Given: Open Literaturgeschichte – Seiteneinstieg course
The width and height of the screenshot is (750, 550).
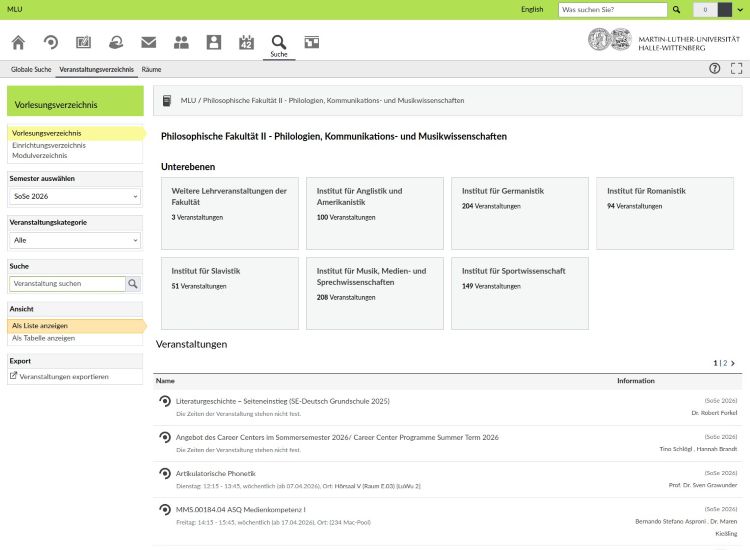Looking at the screenshot, I should (x=283, y=401).
